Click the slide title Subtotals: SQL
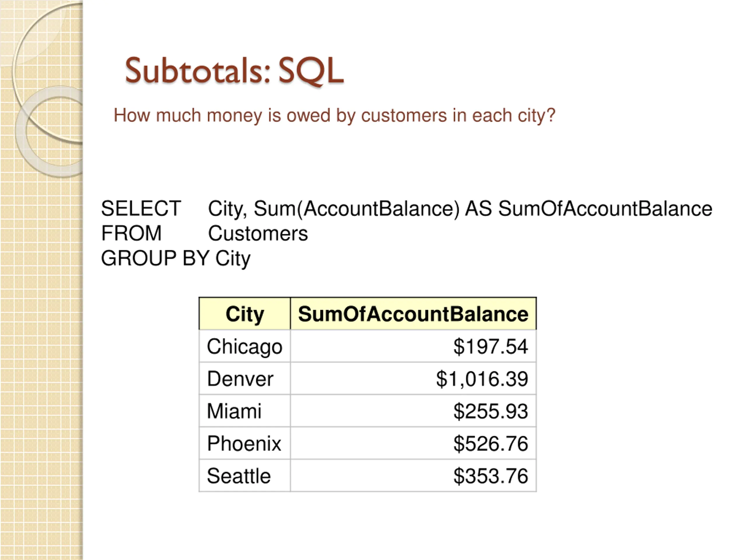747x560 pixels. click(234, 70)
